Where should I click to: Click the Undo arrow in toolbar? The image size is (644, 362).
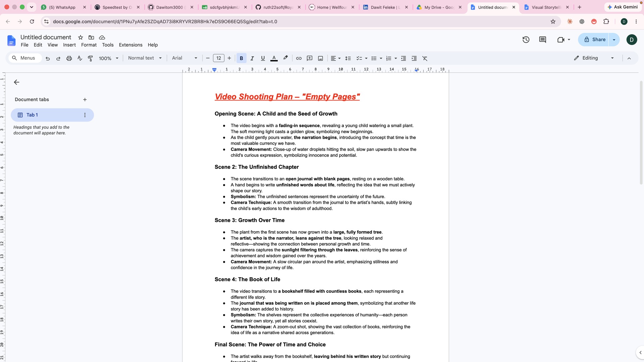[x=48, y=58]
